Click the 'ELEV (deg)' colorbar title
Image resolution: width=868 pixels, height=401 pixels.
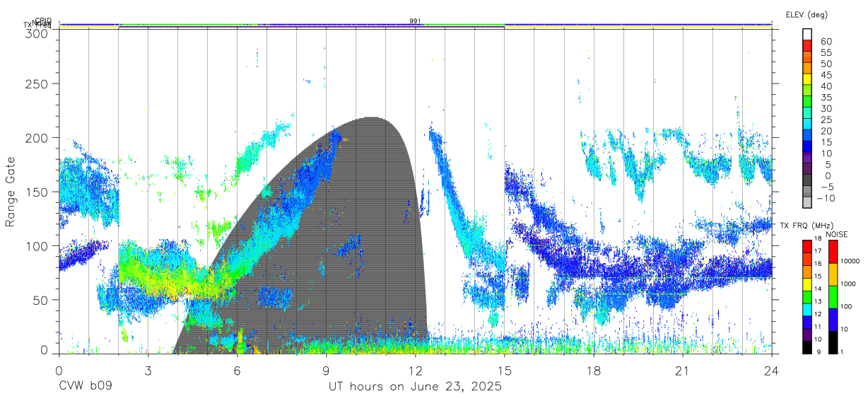tap(807, 13)
